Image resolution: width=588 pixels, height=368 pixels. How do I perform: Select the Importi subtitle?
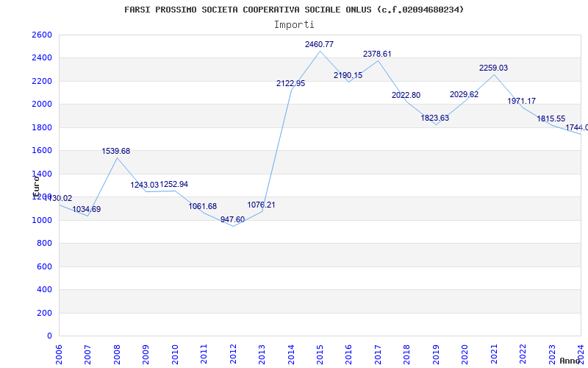(294, 24)
